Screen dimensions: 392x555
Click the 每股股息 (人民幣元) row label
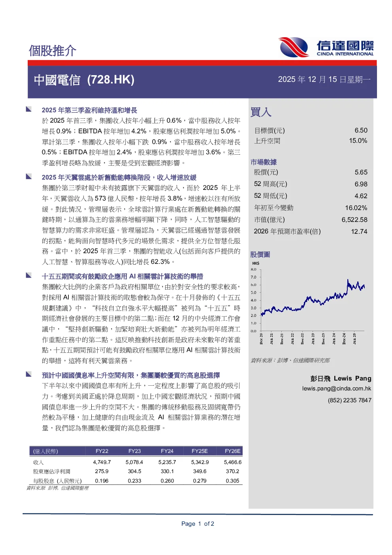pyautogui.click(x=57, y=481)
